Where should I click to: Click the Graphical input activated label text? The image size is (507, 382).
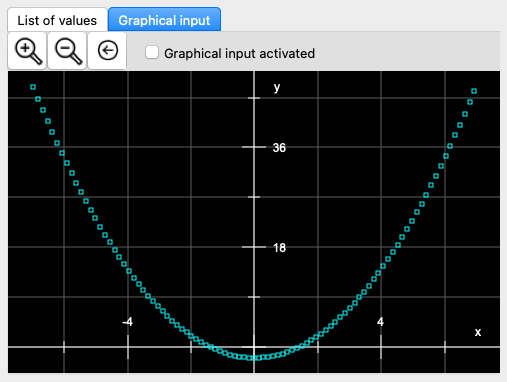point(239,53)
